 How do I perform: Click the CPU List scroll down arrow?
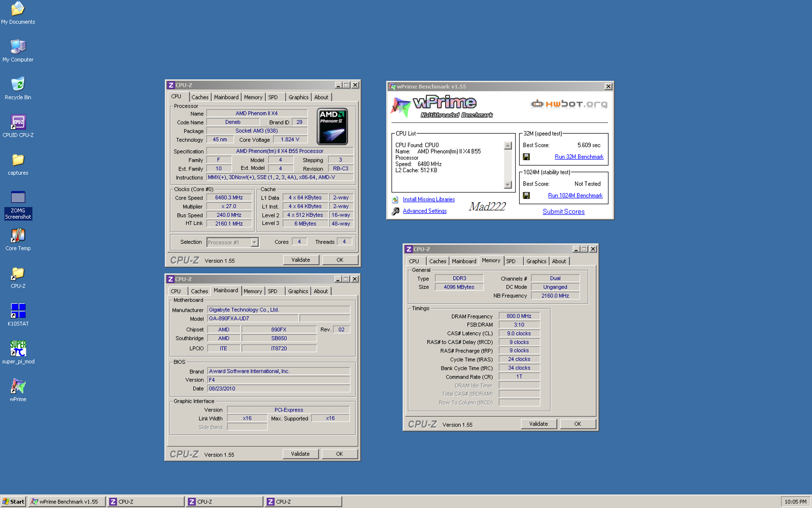click(507, 184)
